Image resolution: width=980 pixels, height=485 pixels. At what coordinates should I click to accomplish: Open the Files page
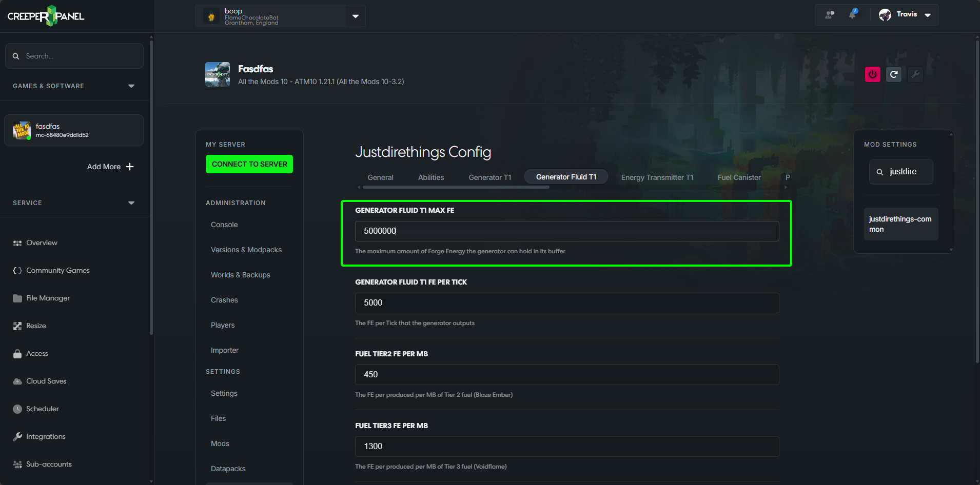pos(218,418)
